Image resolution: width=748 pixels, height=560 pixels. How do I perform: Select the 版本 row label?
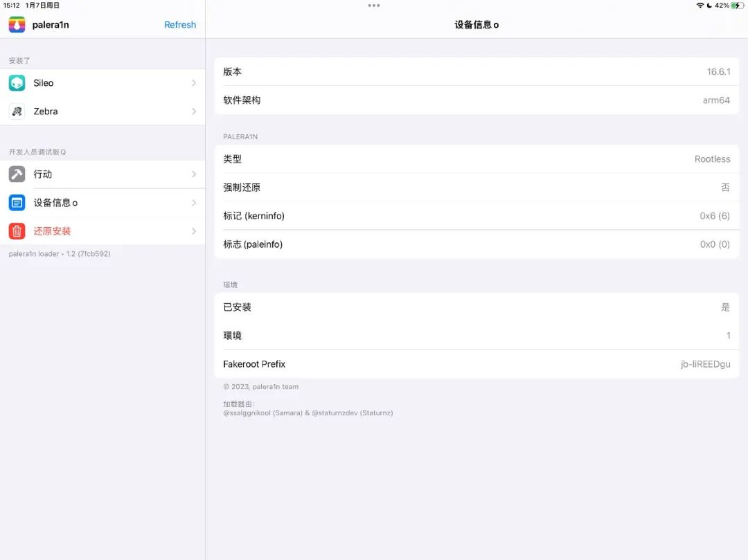click(232, 71)
